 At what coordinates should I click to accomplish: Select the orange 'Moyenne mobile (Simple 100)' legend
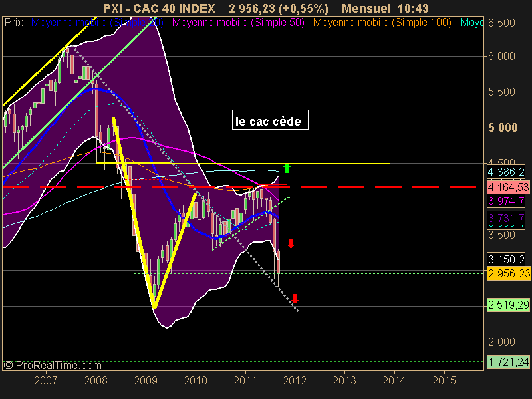coord(382,23)
